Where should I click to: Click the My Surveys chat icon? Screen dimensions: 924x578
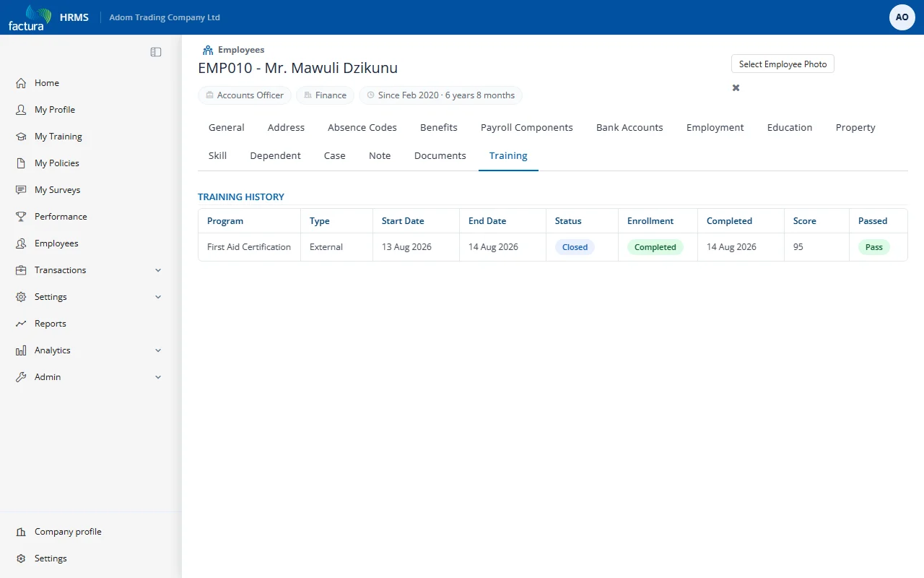(x=21, y=190)
